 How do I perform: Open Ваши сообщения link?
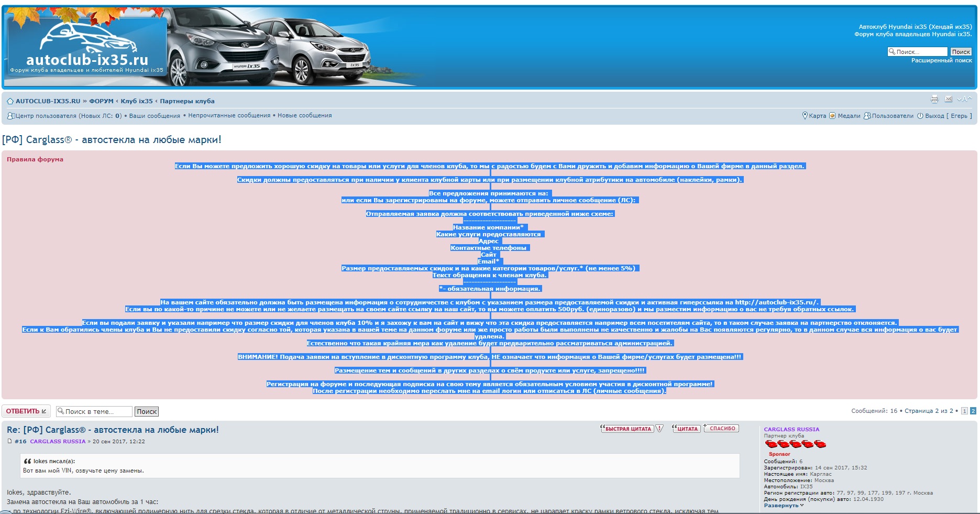[155, 116]
